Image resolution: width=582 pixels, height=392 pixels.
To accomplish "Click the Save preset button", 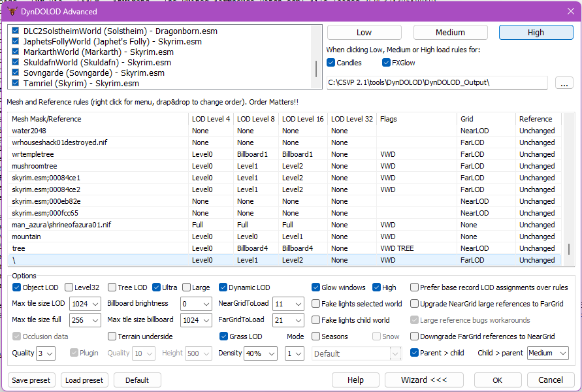I will point(32,380).
